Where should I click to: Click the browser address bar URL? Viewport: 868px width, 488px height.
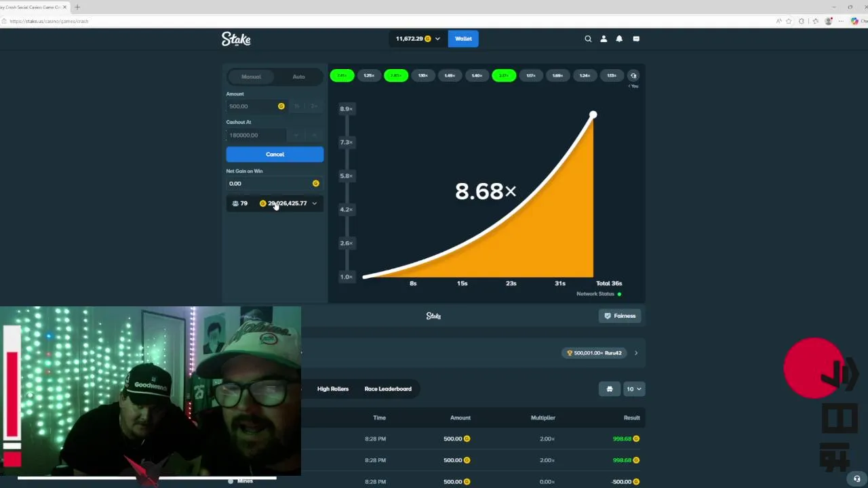(x=49, y=21)
